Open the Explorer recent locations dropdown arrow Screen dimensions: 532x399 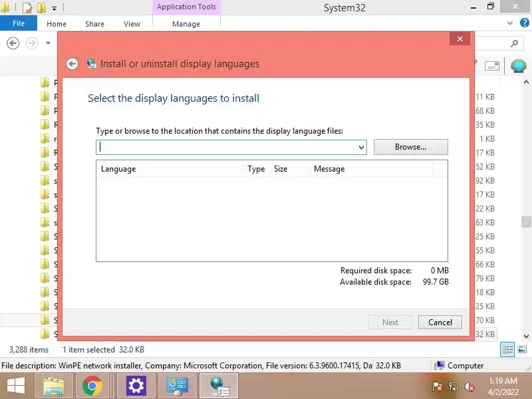tap(48, 43)
